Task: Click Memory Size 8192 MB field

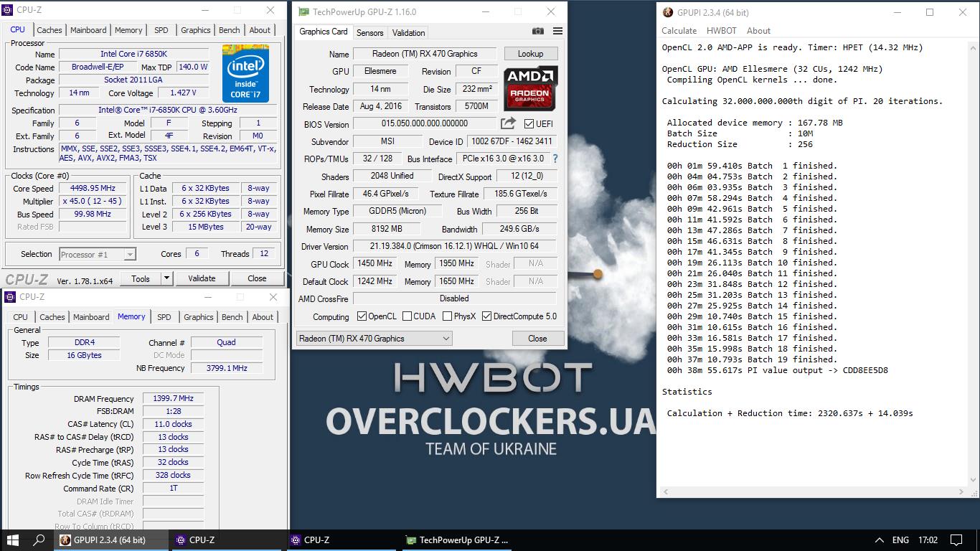Action: click(387, 229)
